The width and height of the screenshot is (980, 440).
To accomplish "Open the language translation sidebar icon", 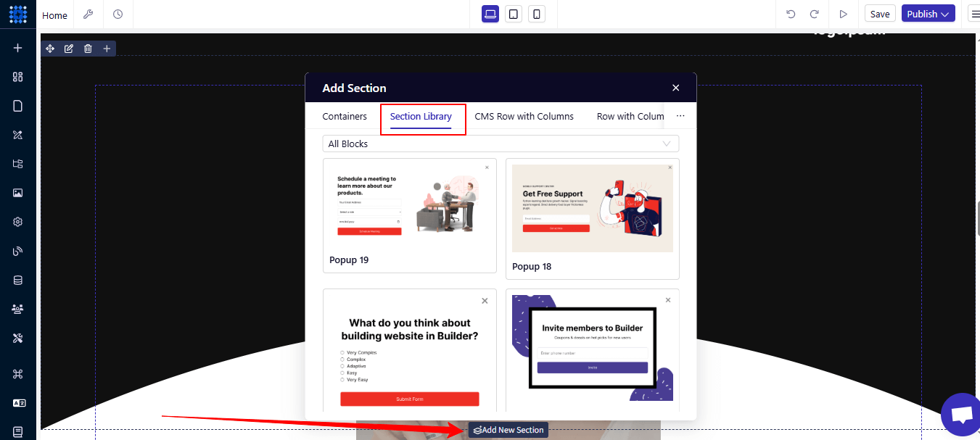I will (x=18, y=403).
